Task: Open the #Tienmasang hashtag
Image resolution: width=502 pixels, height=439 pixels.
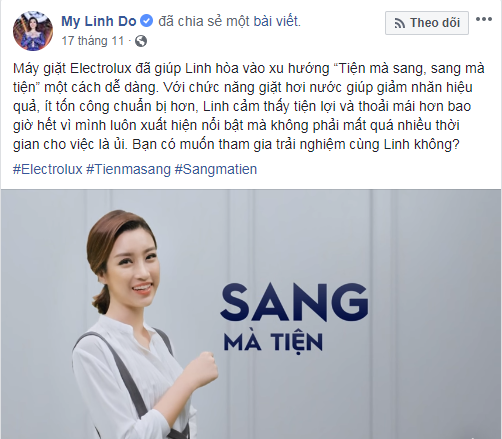Action: tap(129, 169)
